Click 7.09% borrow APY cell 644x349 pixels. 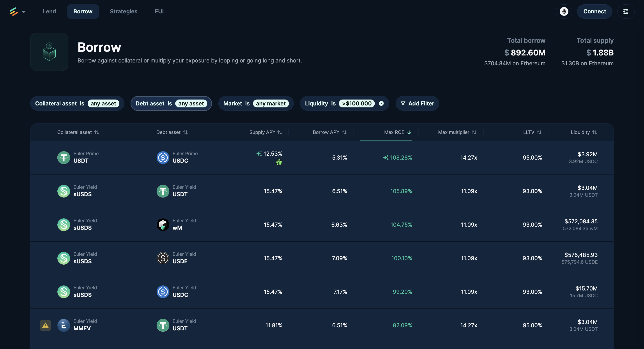click(x=339, y=258)
